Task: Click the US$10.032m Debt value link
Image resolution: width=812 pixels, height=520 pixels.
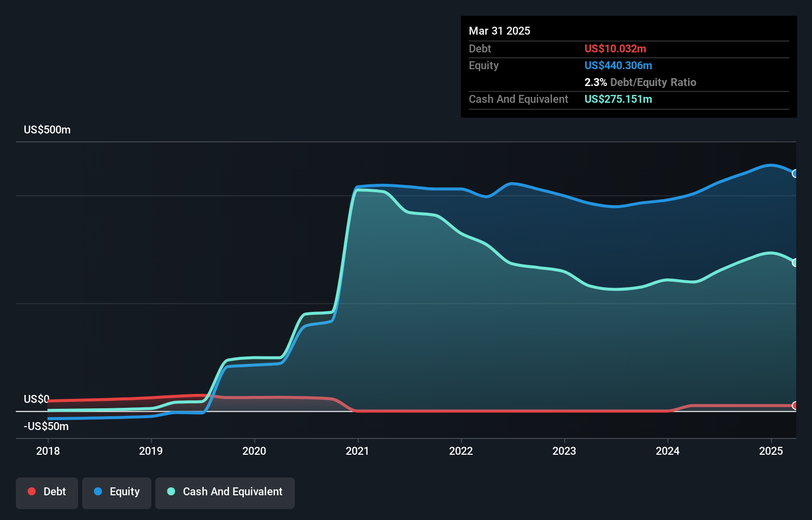Action: [x=615, y=48]
